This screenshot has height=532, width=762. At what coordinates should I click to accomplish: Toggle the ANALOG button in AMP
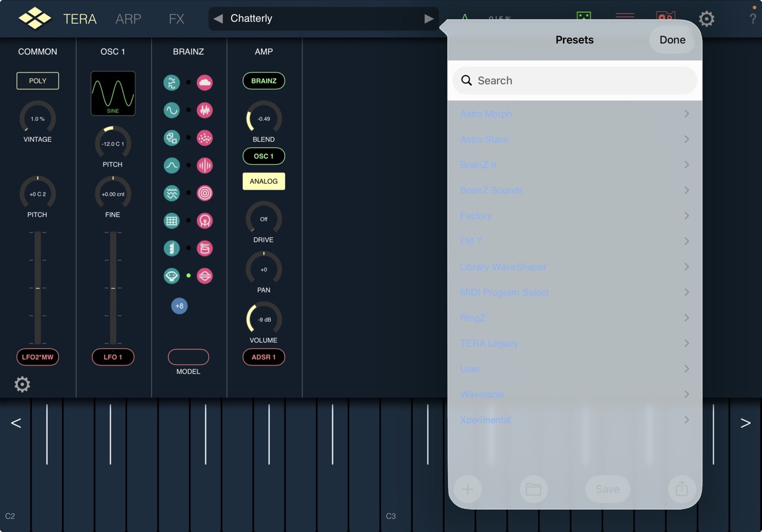tap(264, 181)
